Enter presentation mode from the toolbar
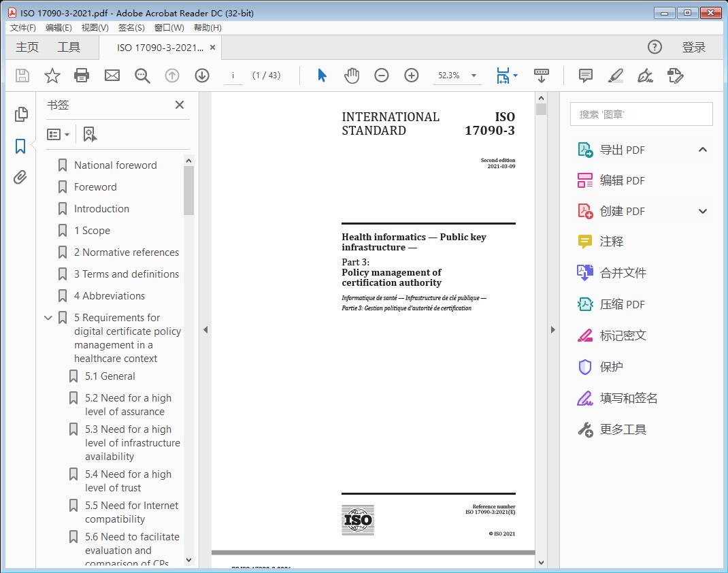The height and width of the screenshot is (573, 728). click(541, 76)
